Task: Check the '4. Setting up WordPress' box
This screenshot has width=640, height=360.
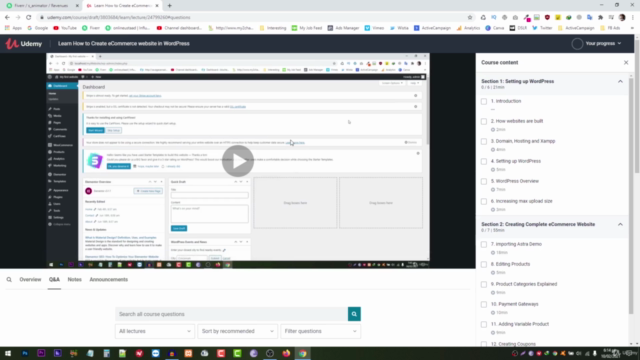Action: (x=484, y=161)
